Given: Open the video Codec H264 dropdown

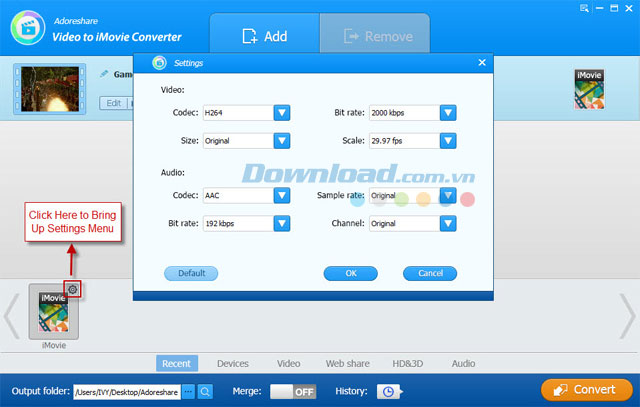Looking at the screenshot, I should pos(282,113).
